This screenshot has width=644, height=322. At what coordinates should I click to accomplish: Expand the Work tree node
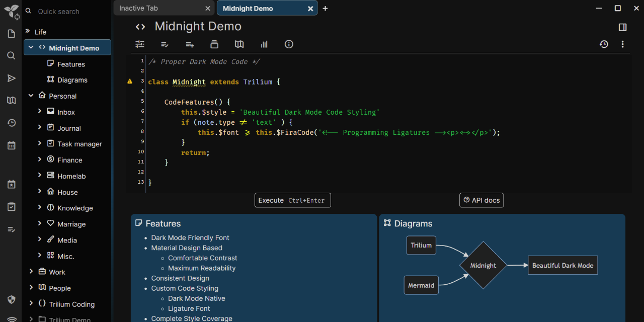pos(31,271)
